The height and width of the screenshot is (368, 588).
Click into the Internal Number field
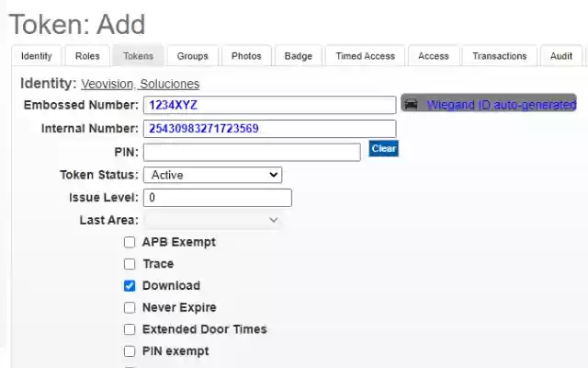click(269, 129)
